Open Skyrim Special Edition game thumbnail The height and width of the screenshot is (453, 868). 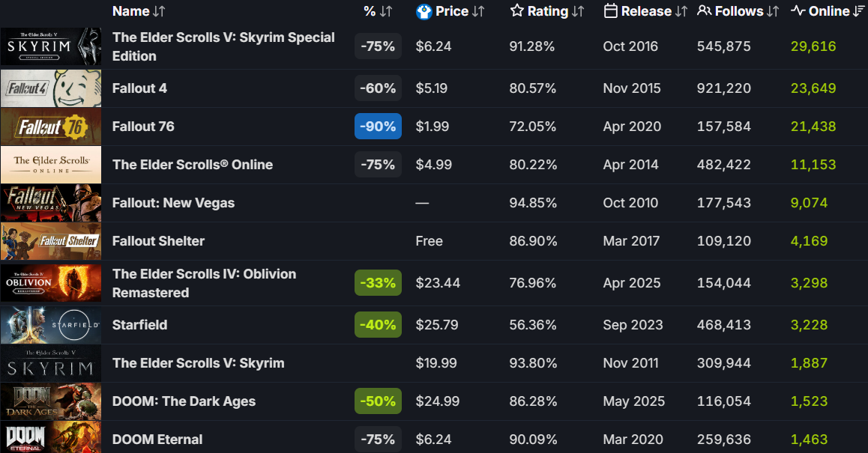(x=50, y=46)
